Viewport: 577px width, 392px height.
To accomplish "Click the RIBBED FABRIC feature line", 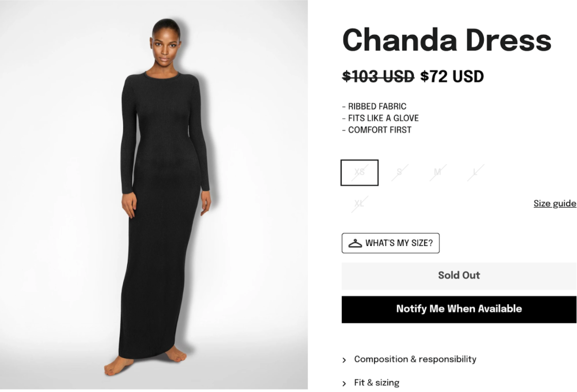I will pos(374,106).
